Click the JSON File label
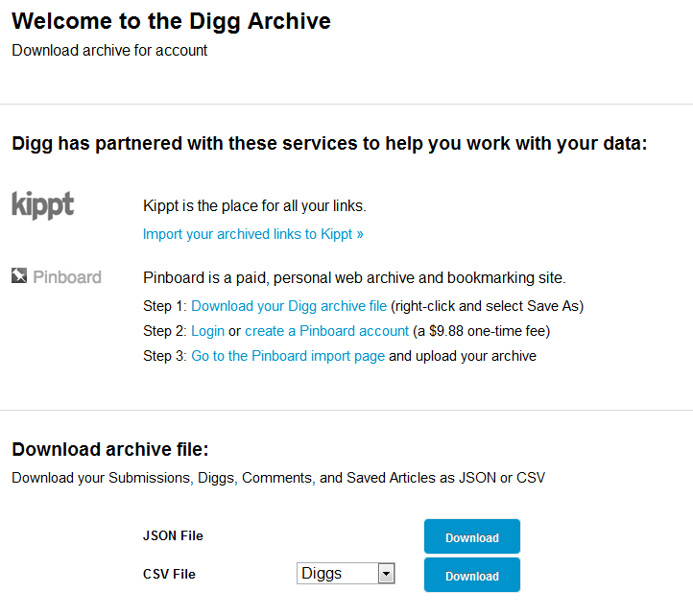This screenshot has width=693, height=616. coord(173,536)
